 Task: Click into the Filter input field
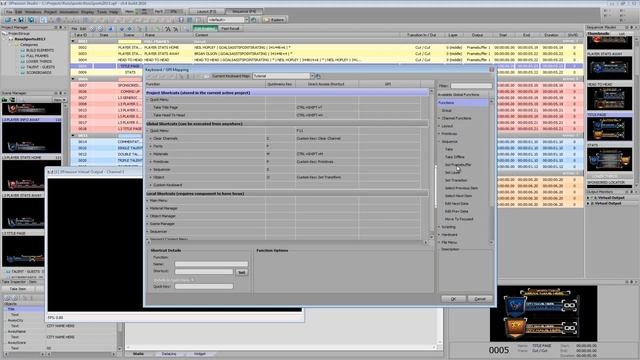tap(471, 86)
